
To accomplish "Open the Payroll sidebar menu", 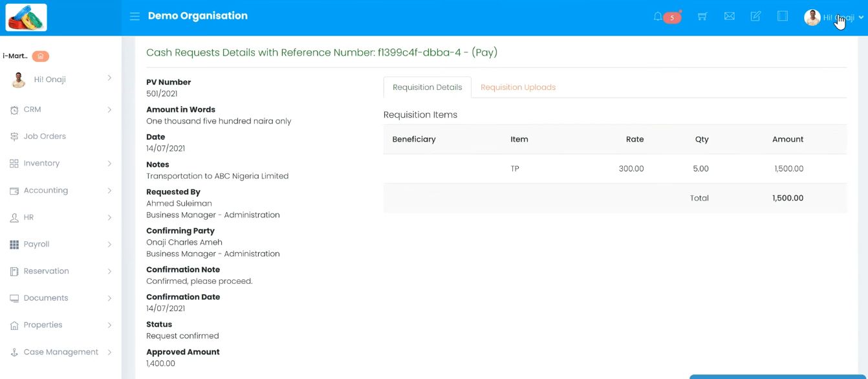I will (36, 244).
